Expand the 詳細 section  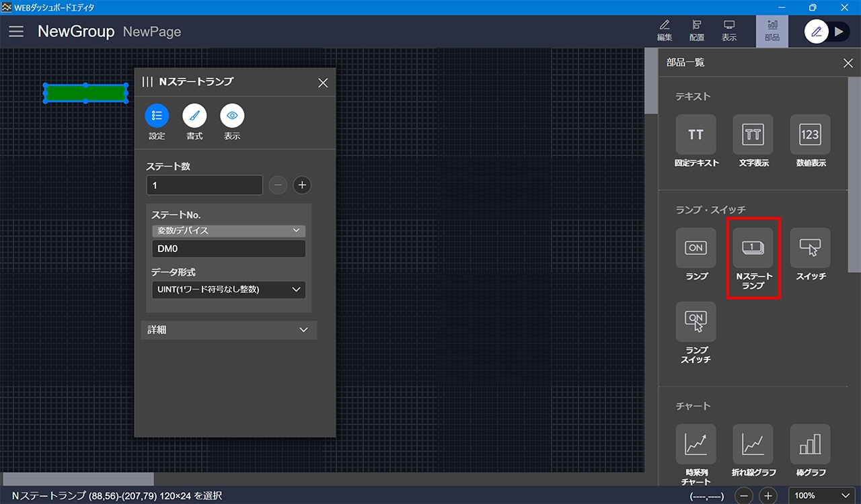[x=228, y=330]
